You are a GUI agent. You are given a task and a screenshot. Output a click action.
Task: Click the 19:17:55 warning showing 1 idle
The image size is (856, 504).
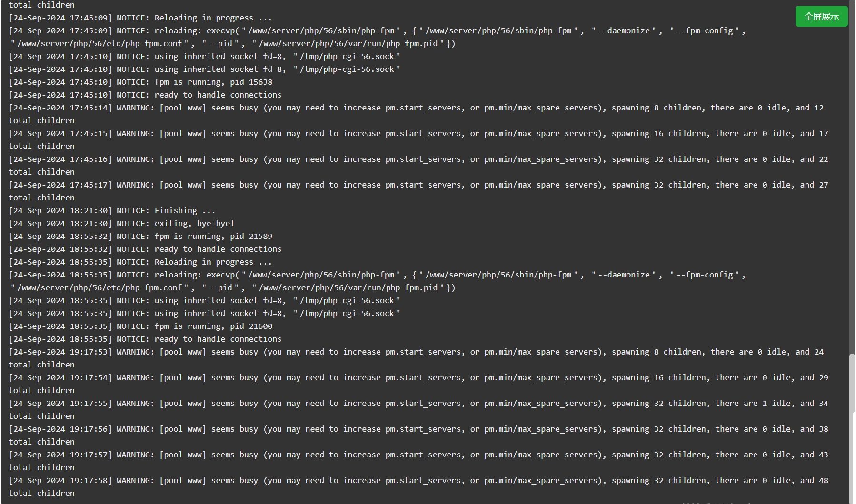tap(418, 410)
